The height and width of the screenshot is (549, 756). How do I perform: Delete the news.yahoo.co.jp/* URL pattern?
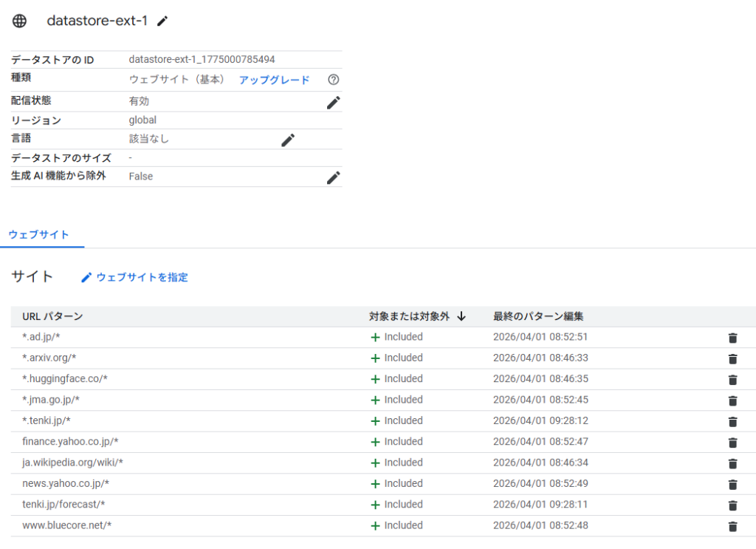(732, 484)
